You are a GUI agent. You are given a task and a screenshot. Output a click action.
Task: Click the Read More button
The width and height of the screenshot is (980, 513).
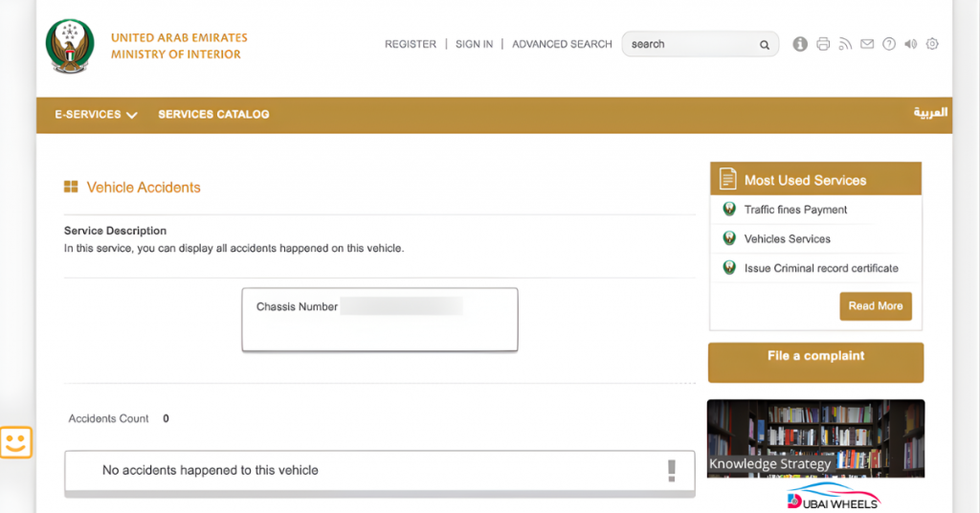point(876,306)
